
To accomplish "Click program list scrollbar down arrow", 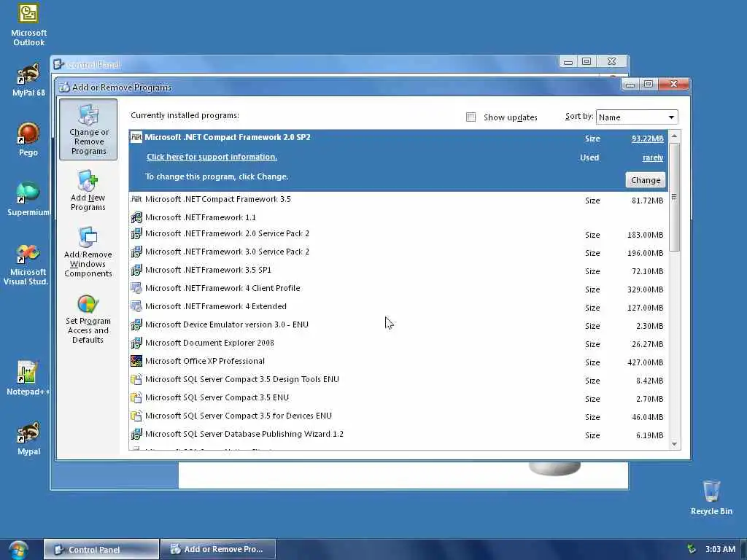I will [674, 444].
